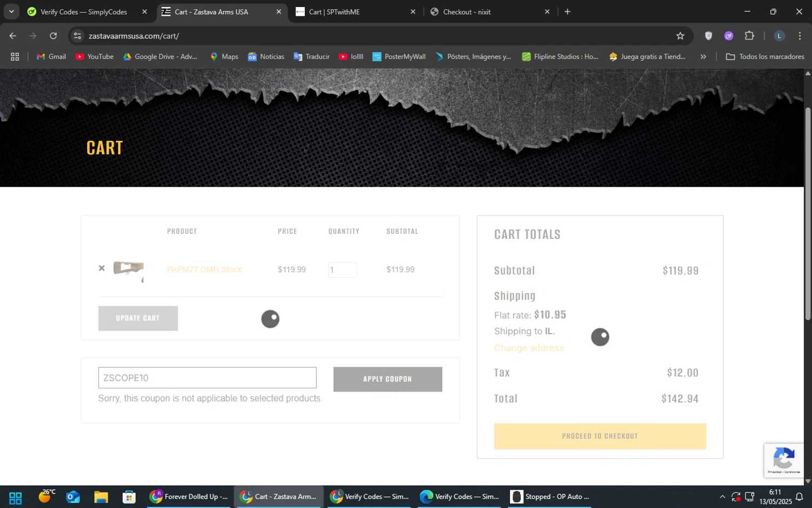Open the Windows Start menu
This screenshot has height=508, width=812.
click(15, 497)
